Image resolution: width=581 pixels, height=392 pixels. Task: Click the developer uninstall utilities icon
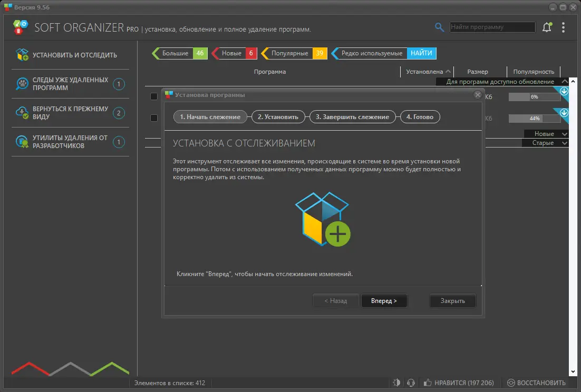22,142
